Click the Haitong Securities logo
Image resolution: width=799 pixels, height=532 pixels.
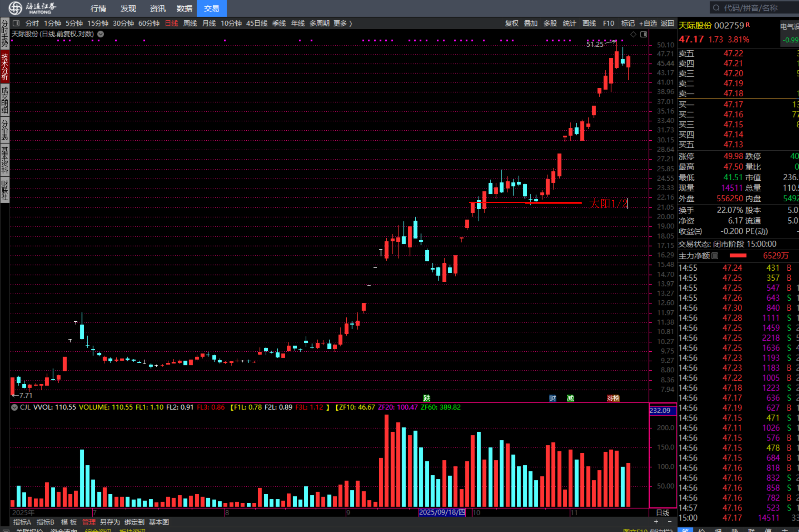click(33, 8)
